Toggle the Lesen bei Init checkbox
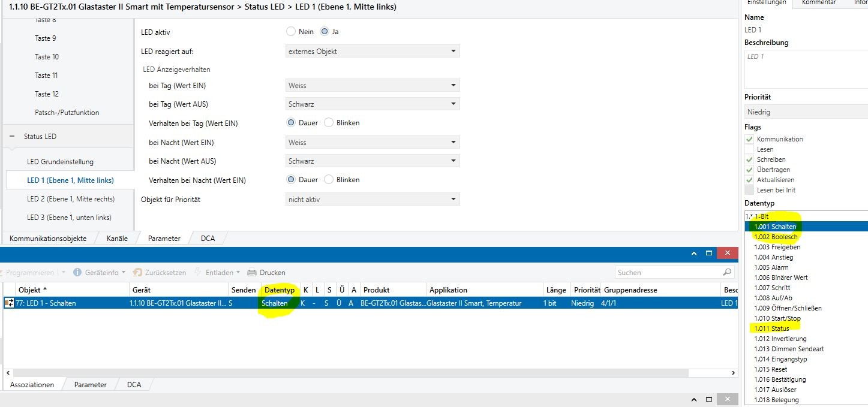This screenshot has width=868, height=407. coord(749,190)
